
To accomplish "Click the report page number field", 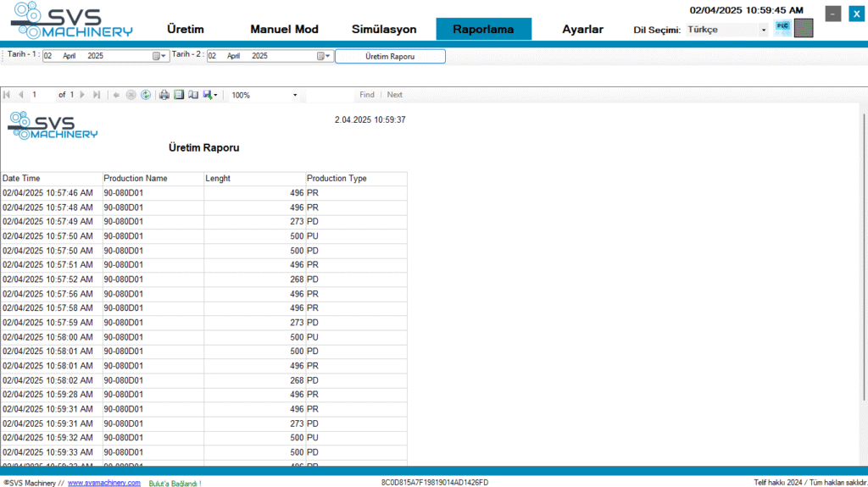I will 42,95.
